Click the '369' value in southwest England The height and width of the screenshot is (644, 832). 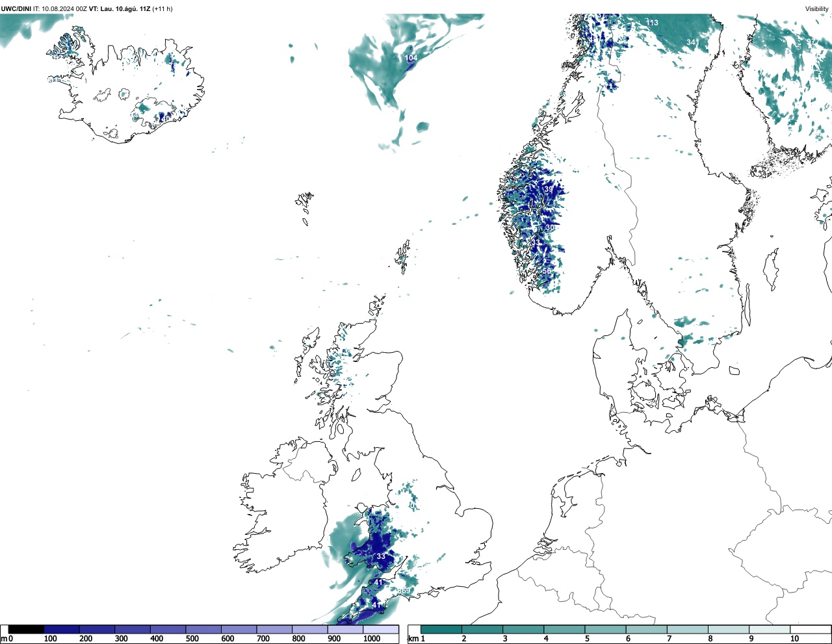(x=404, y=591)
